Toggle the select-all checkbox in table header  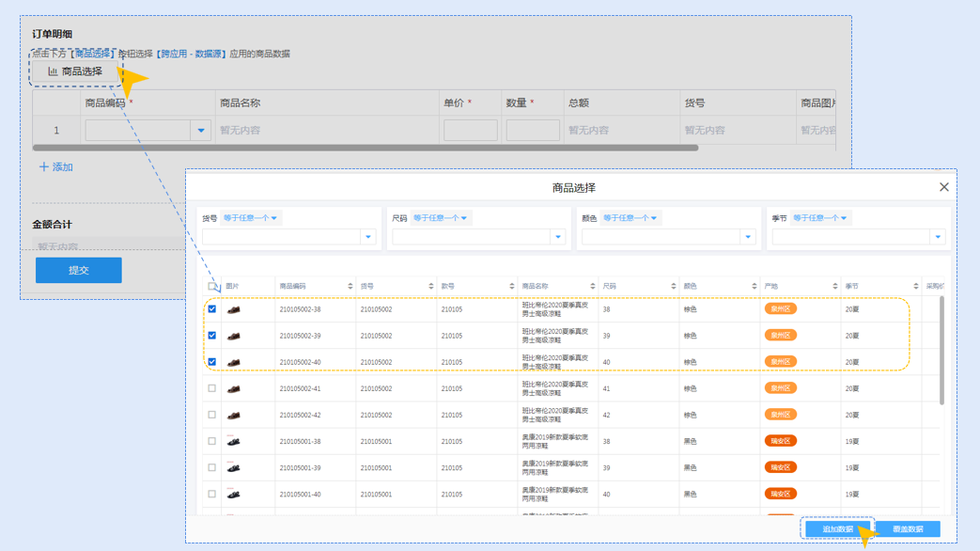coord(212,287)
